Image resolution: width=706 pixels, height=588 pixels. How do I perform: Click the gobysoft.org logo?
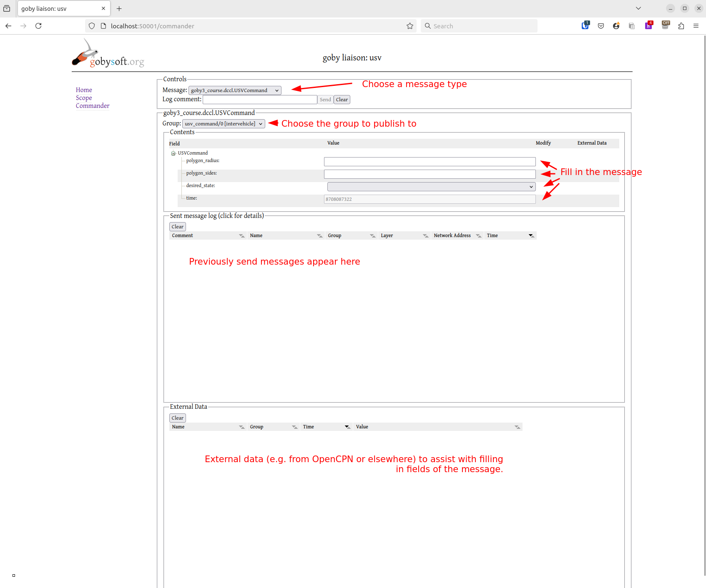tap(108, 54)
